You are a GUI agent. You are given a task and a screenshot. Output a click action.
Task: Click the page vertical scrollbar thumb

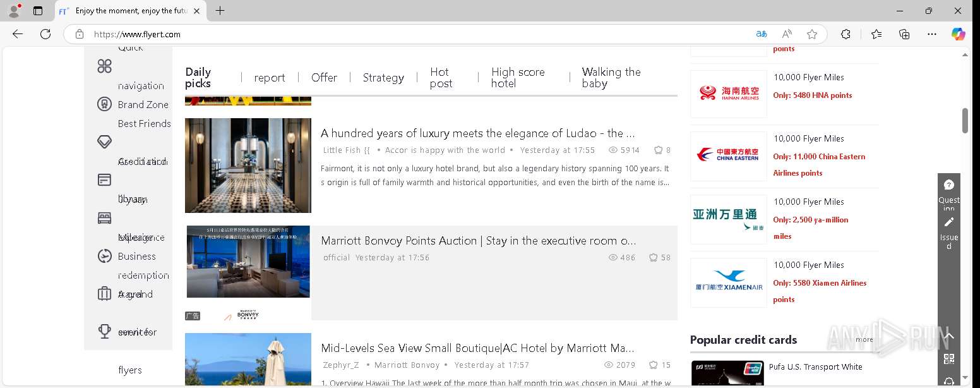[964, 120]
